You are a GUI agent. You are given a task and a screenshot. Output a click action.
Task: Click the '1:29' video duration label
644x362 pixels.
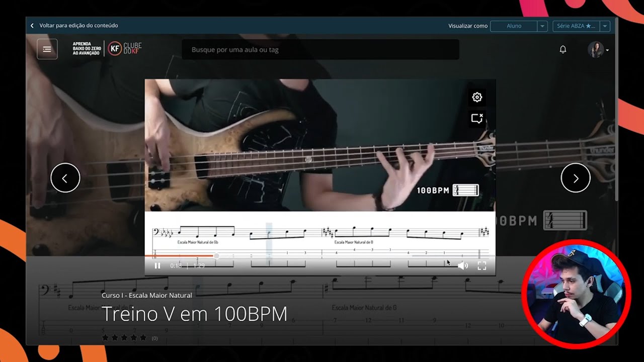[199, 265]
